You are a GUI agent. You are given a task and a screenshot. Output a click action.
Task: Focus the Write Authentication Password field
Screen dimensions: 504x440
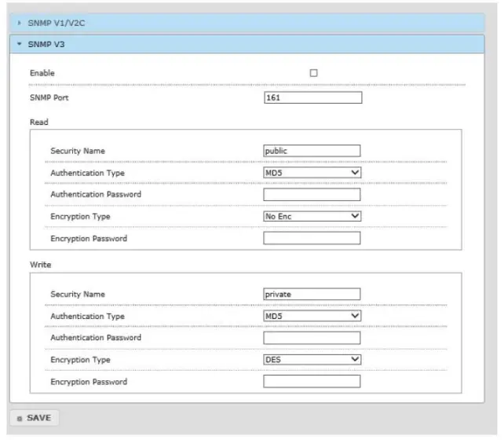(312, 338)
